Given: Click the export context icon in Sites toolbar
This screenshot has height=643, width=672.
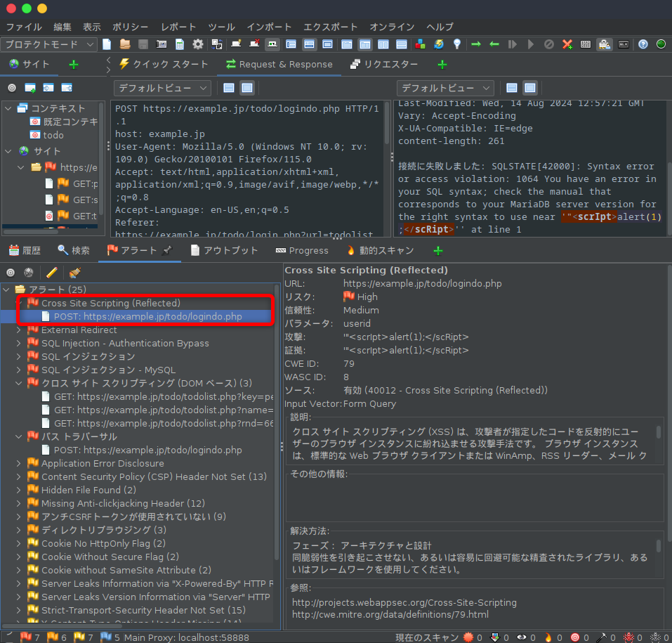Looking at the screenshot, I should (67, 88).
